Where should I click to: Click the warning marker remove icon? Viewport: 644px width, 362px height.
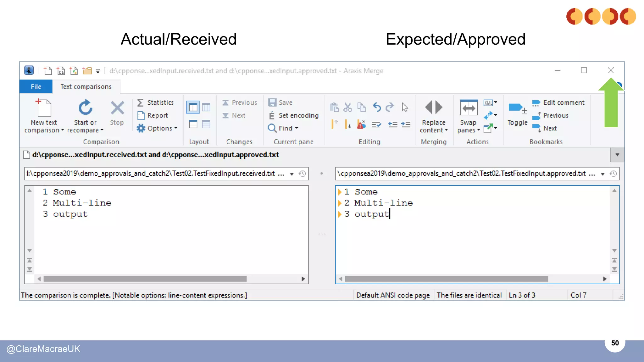tap(362, 124)
